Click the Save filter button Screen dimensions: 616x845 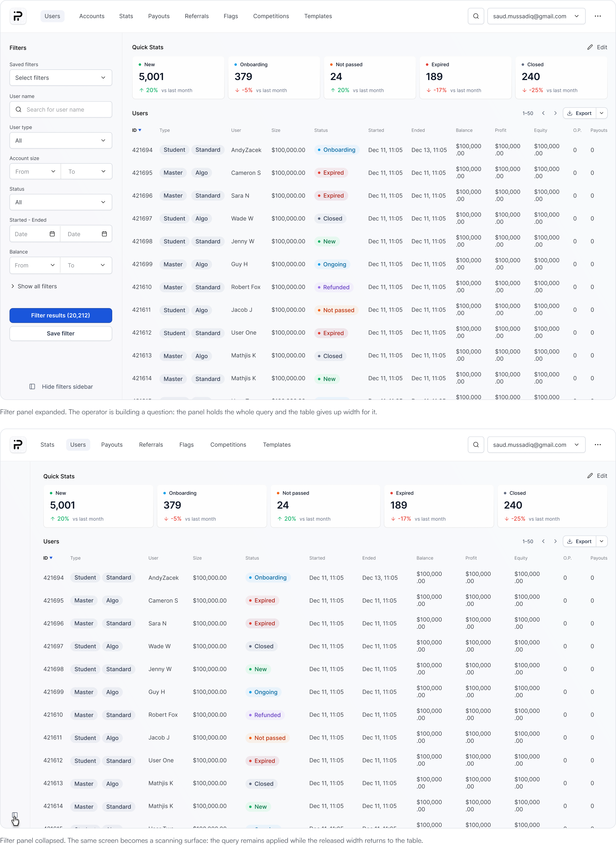pos(61,333)
